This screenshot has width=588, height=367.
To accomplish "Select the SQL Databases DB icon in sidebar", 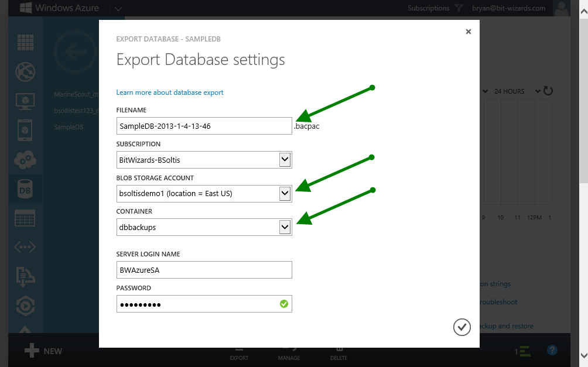I will pos(25,190).
